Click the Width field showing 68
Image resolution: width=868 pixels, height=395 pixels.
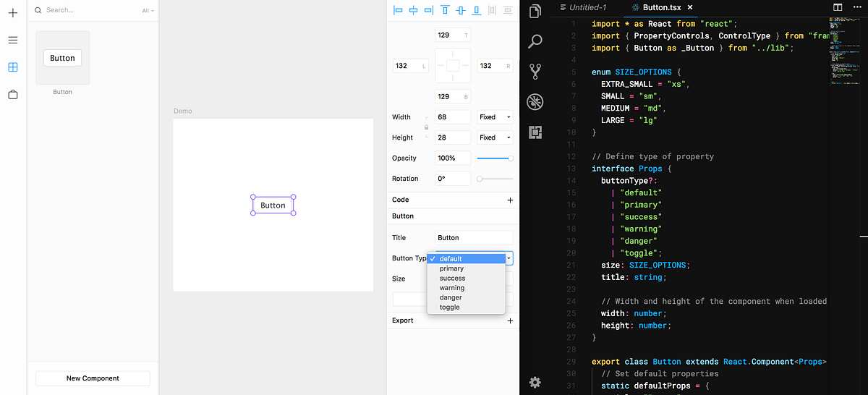tap(453, 117)
